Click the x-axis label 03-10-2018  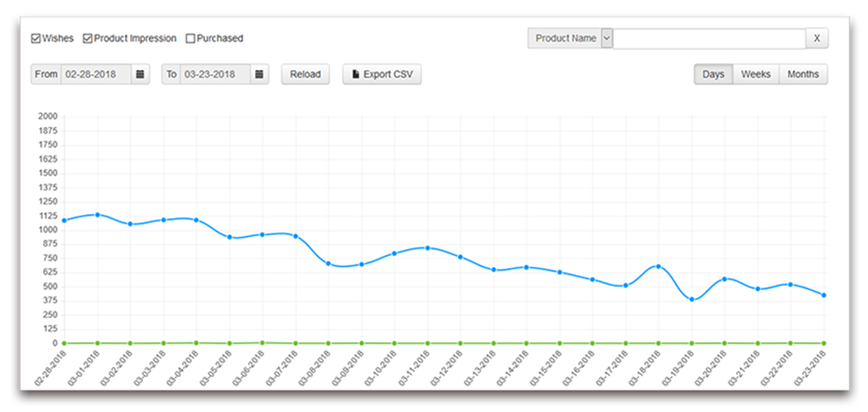click(382, 369)
